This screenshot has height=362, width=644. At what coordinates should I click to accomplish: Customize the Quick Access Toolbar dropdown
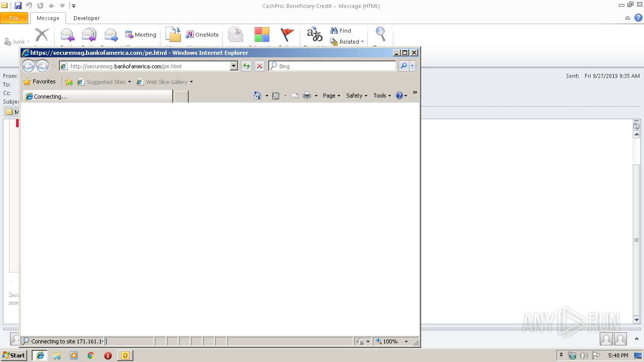(x=73, y=6)
